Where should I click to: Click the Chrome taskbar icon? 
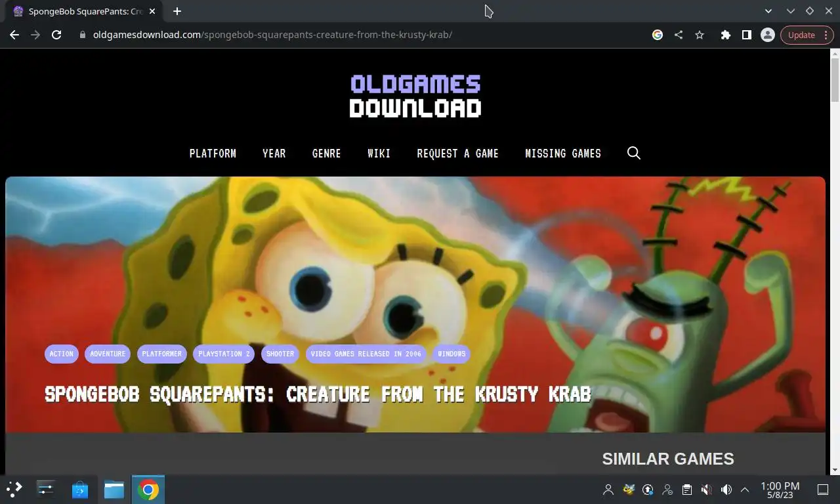click(148, 489)
